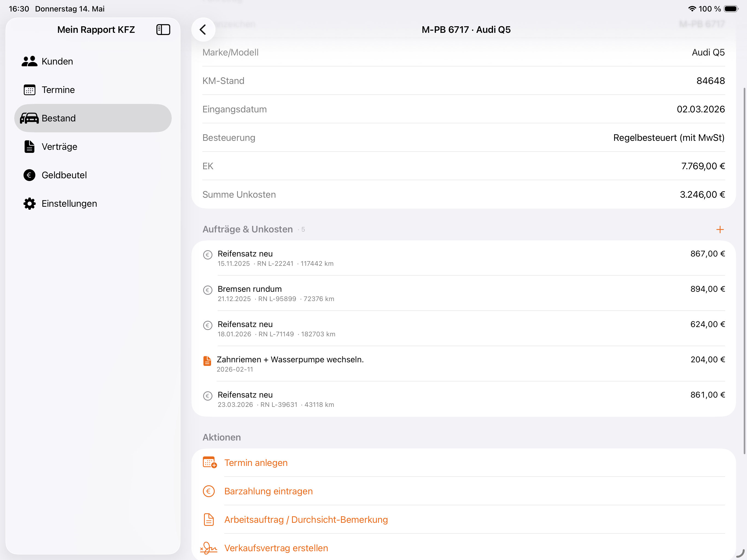Click the 16:30 clock in status bar
This screenshot has width=747, height=560.
[x=19, y=9]
